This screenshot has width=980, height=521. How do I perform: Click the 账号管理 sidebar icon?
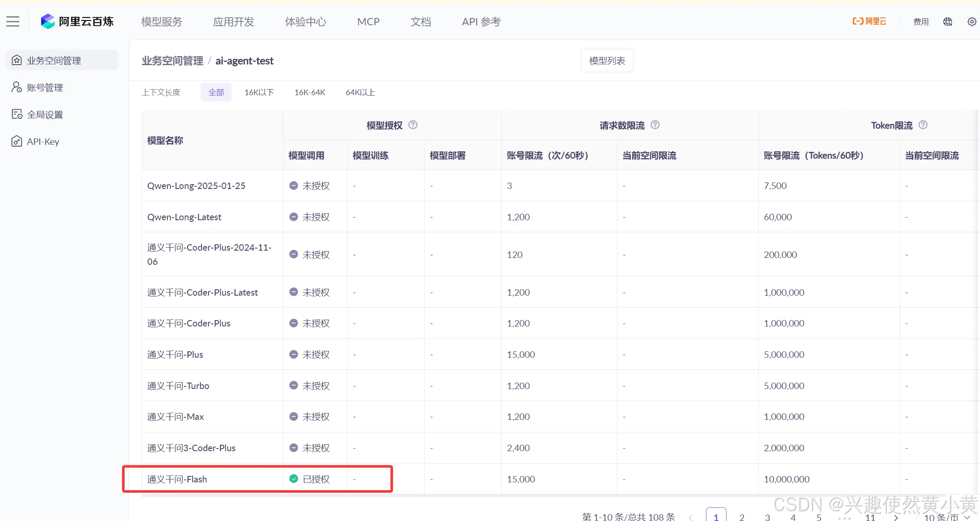(x=17, y=87)
